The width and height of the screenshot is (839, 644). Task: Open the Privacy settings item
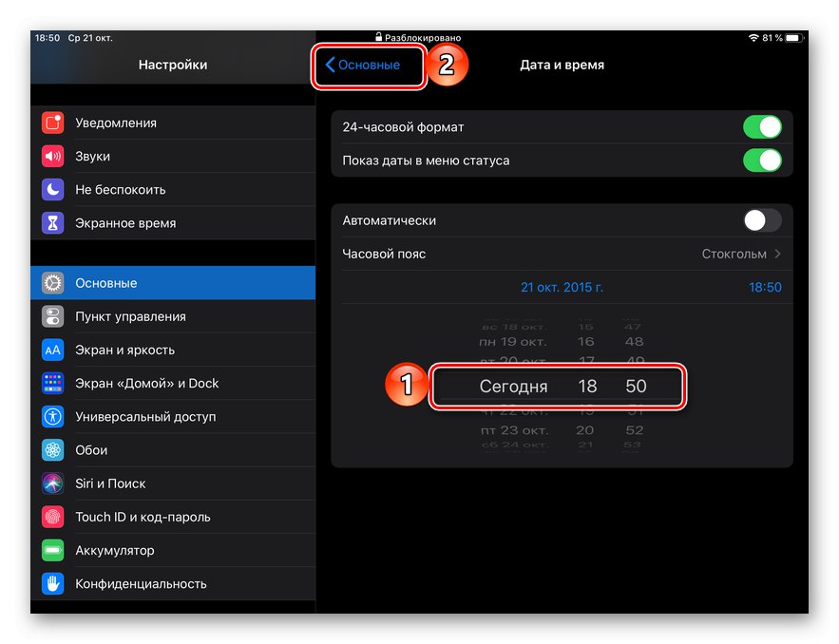pyautogui.click(x=141, y=583)
